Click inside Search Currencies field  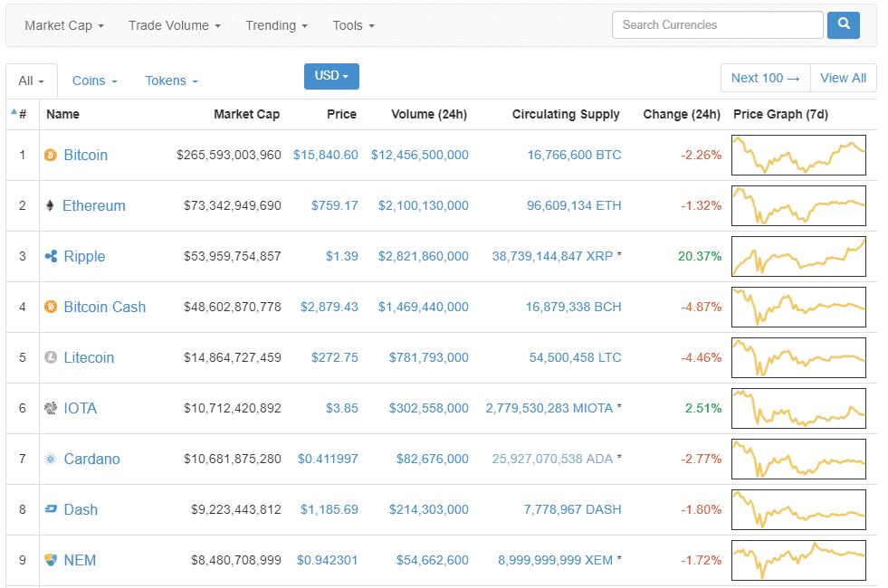click(x=718, y=25)
